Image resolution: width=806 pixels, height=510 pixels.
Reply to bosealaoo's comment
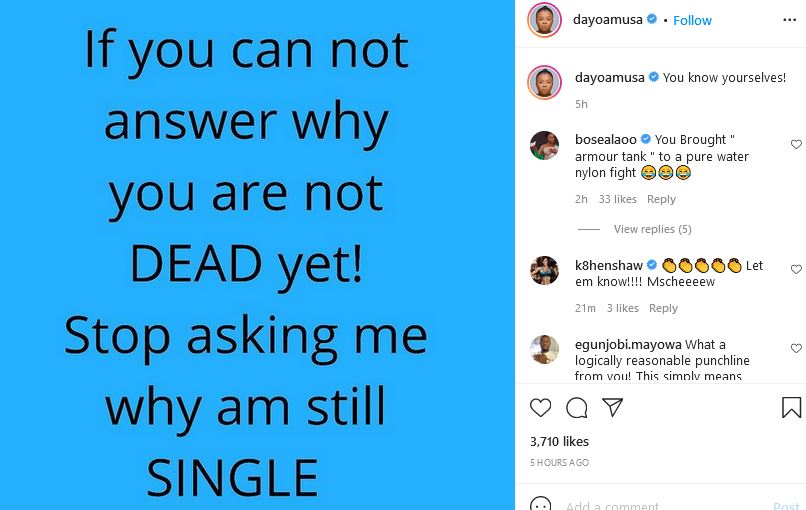[x=661, y=199]
